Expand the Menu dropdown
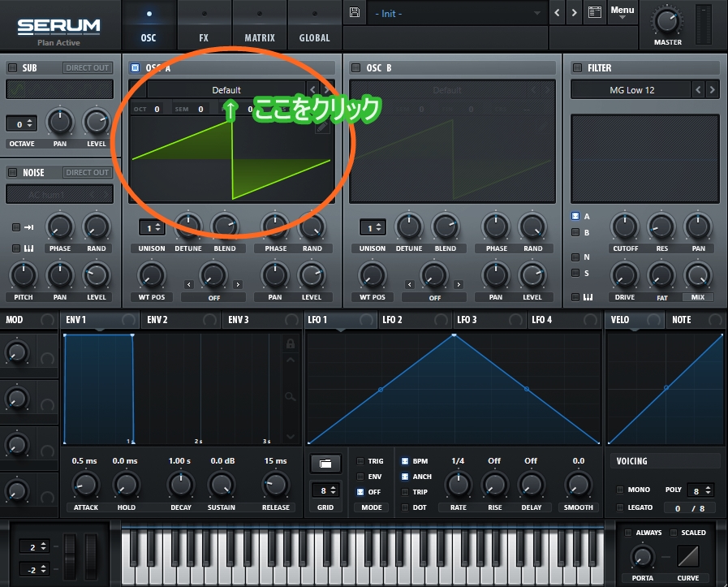The width and height of the screenshot is (728, 587). tap(622, 12)
